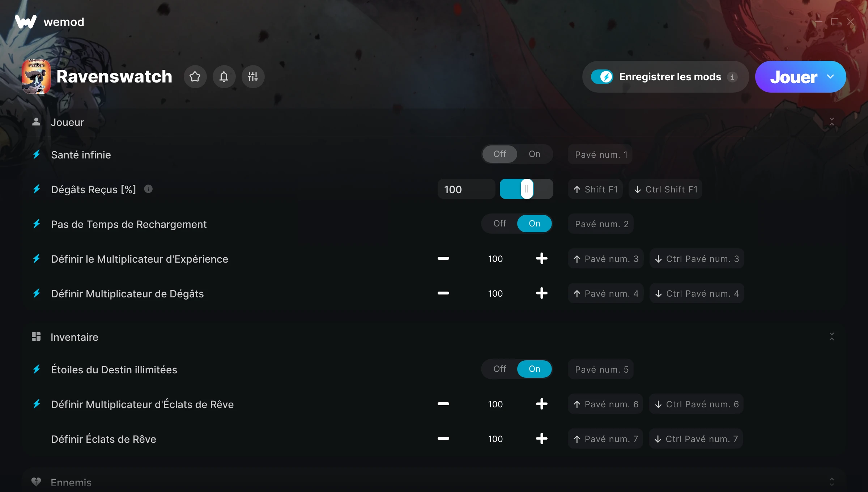Open the notifications bell icon

pos(224,77)
